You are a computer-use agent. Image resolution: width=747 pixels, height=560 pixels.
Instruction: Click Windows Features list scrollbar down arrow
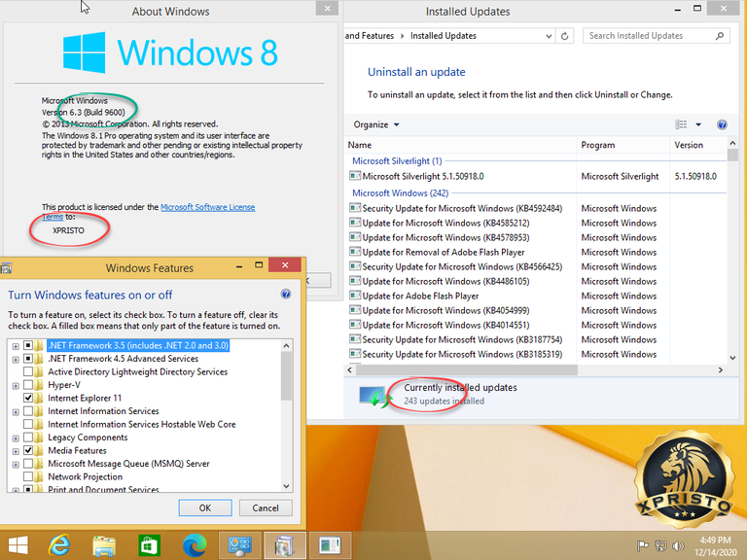(286, 486)
